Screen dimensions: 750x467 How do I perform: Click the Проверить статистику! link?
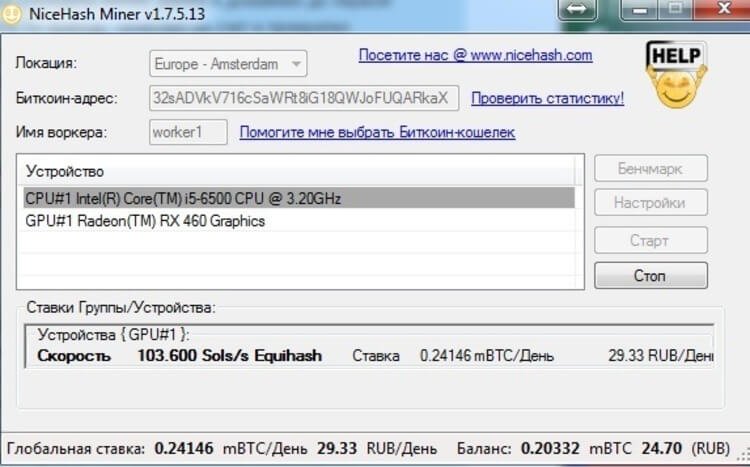tap(547, 98)
